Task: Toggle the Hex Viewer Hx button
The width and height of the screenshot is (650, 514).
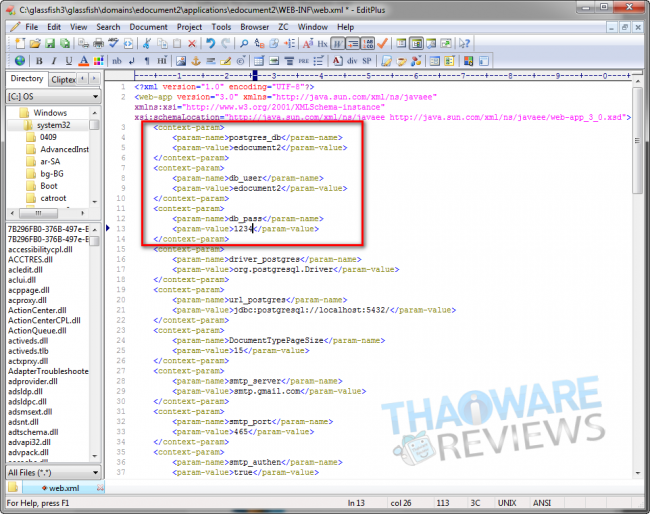Action: click(x=323, y=43)
